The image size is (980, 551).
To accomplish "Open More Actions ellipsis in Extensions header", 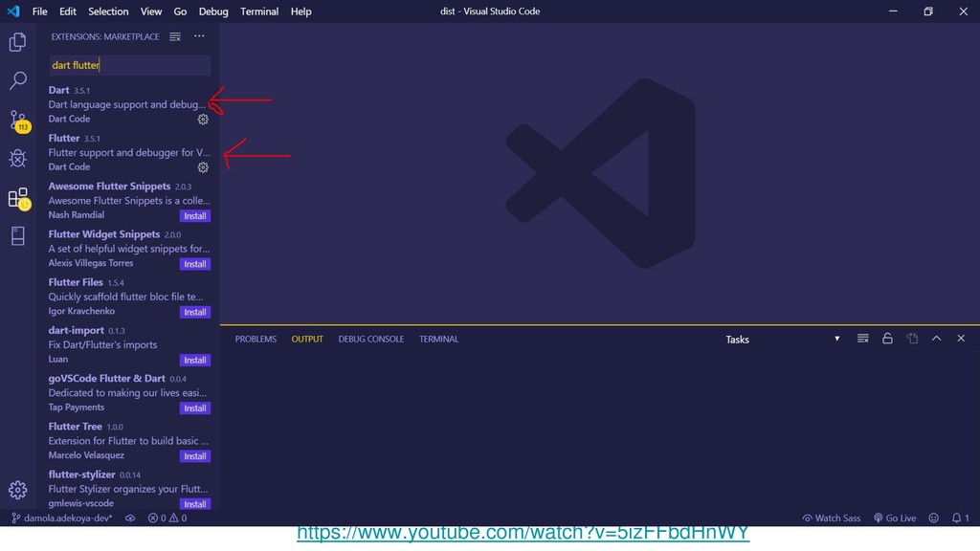I will tap(199, 36).
